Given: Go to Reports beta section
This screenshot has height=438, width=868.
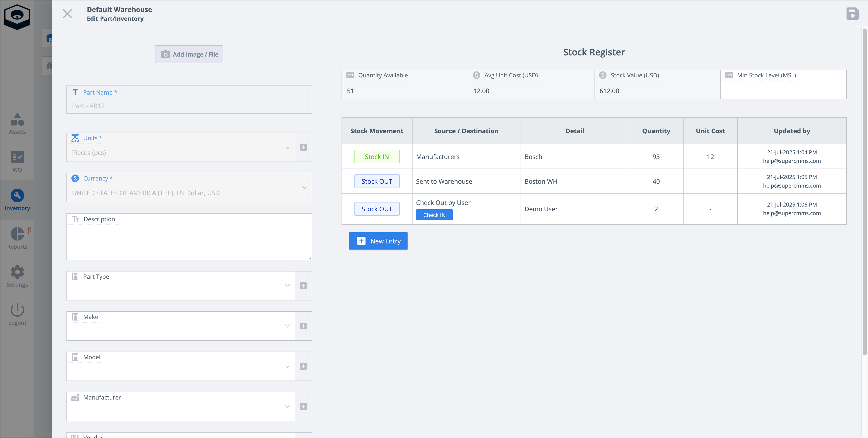Looking at the screenshot, I should tap(17, 238).
